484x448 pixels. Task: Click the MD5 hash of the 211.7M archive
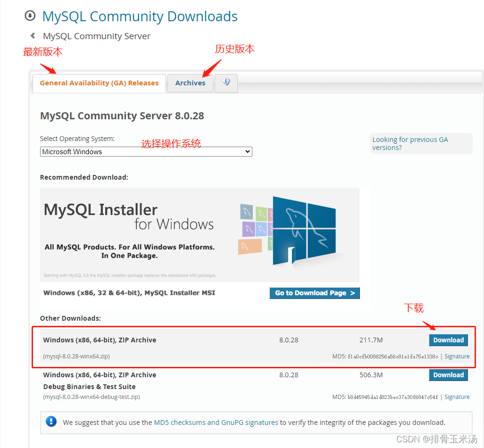coord(392,357)
